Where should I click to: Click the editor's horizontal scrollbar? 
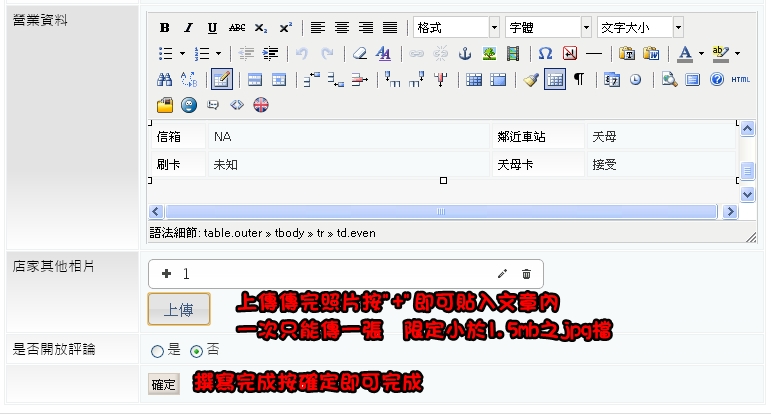440,211
